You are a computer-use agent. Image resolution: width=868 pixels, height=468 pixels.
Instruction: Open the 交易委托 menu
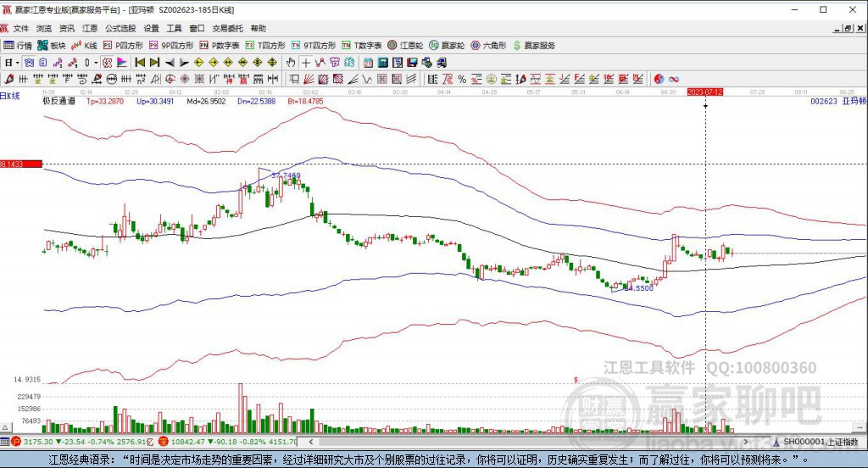[x=227, y=28]
